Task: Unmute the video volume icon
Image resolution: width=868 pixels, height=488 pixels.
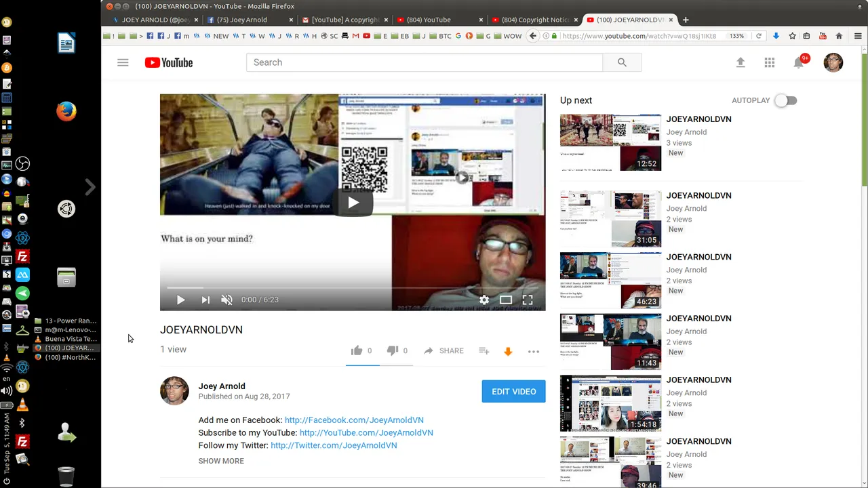Action: pos(227,300)
